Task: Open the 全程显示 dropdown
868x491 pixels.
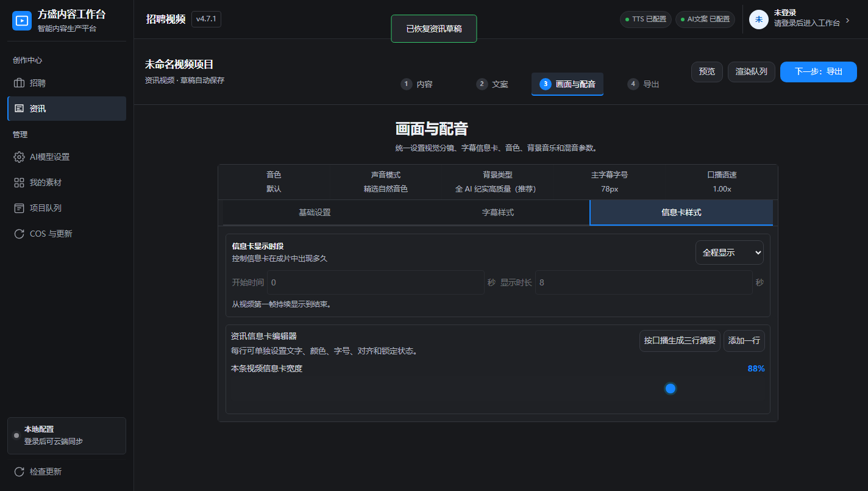Action: [730, 253]
